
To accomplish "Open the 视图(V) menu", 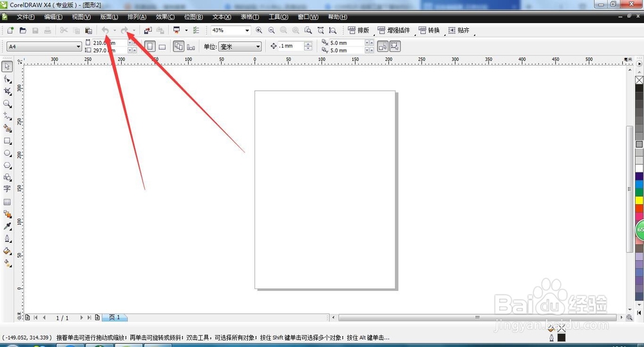I will [x=81, y=17].
